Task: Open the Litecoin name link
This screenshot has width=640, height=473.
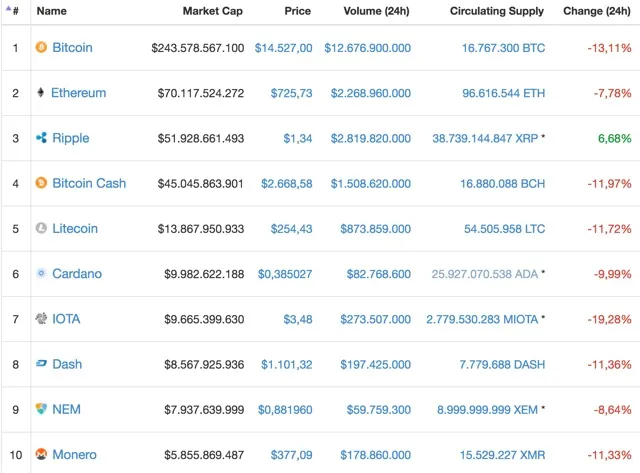Action: (75, 229)
